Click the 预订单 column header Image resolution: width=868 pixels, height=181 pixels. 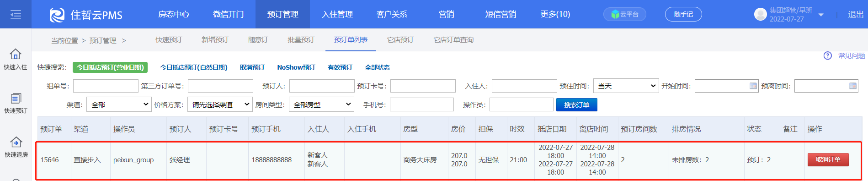(51, 129)
